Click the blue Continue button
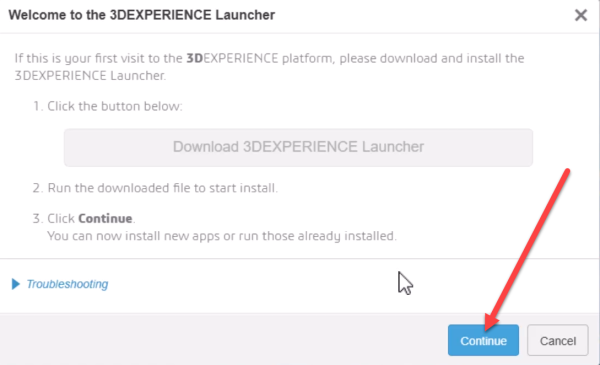 (483, 340)
